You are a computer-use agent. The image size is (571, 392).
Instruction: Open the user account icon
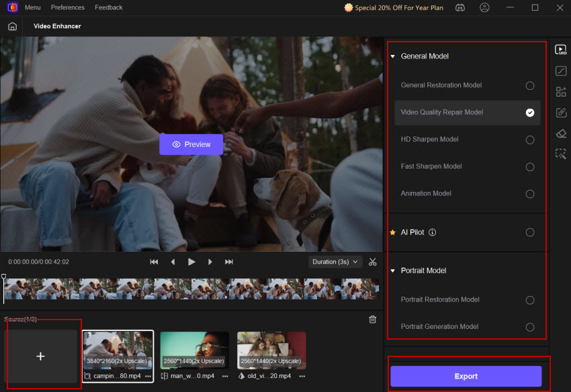484,7
